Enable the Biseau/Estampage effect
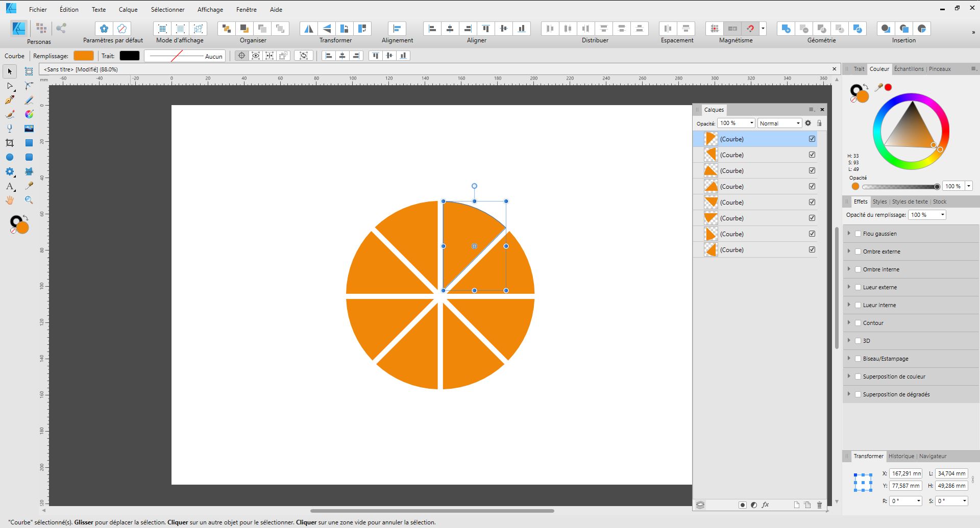The width and height of the screenshot is (980, 528). pyautogui.click(x=858, y=359)
